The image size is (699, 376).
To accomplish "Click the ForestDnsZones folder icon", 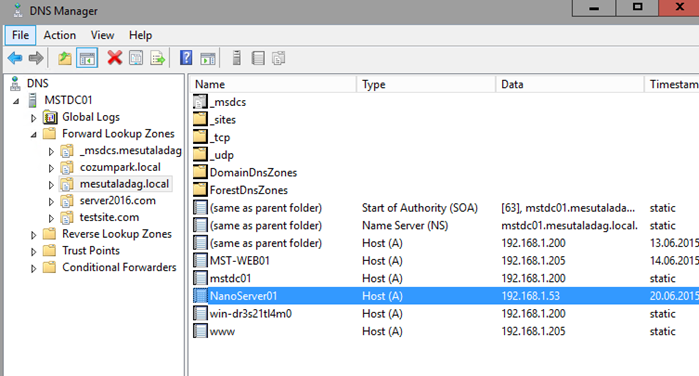I will pos(200,190).
